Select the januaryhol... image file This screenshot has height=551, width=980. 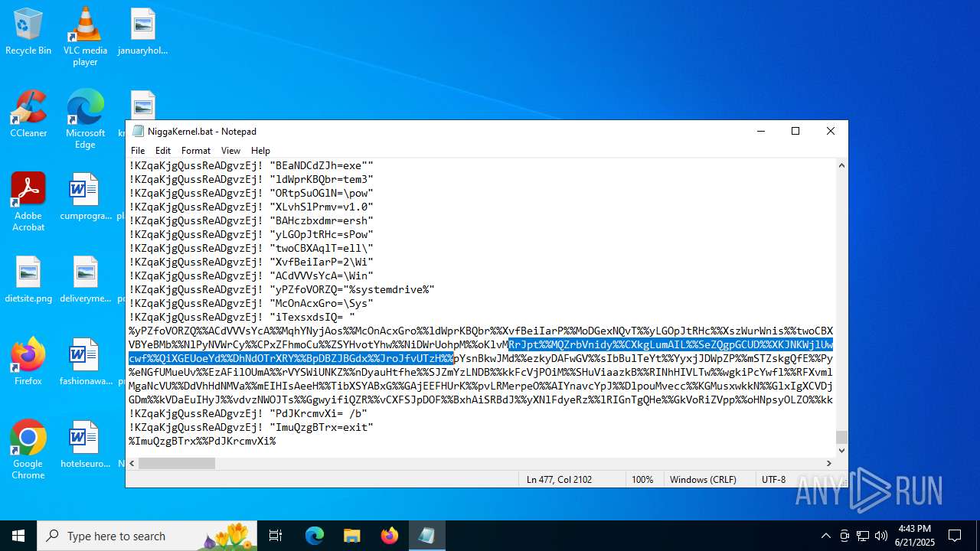(x=142, y=32)
